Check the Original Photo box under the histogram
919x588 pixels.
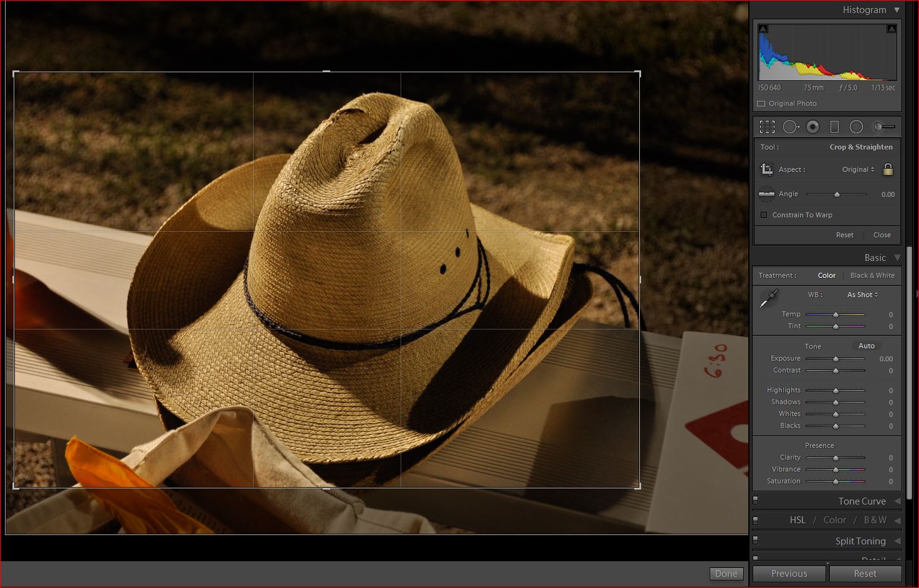pyautogui.click(x=761, y=104)
